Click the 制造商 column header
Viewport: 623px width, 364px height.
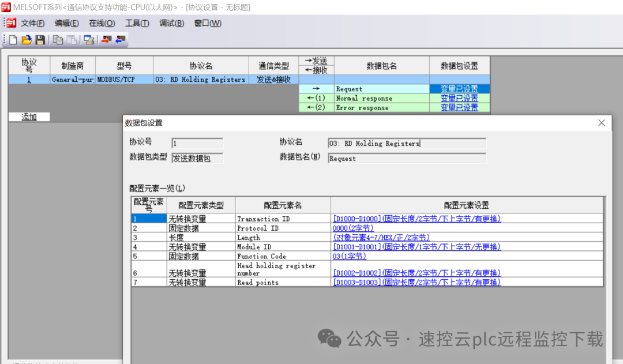tap(73, 66)
